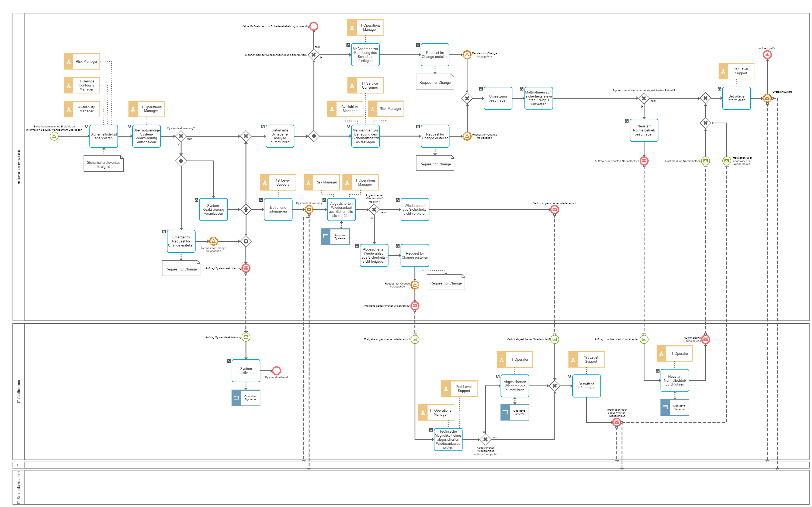Select task 'Detaillierte Schadensanalyse durchführen'

(x=280, y=136)
